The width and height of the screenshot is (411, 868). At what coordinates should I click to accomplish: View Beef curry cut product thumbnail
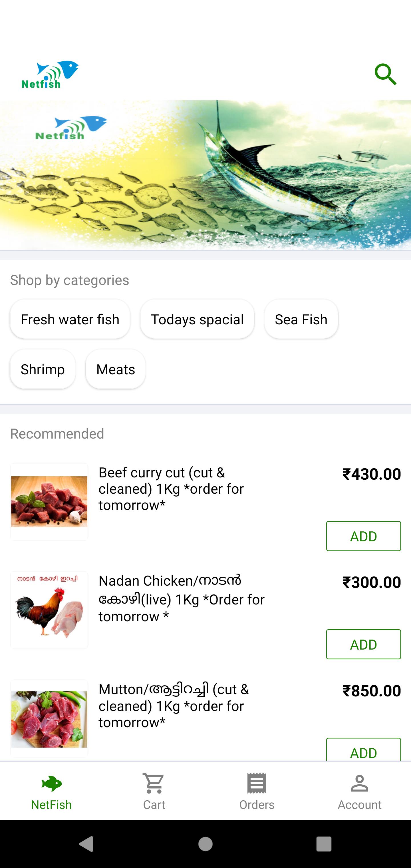point(49,502)
